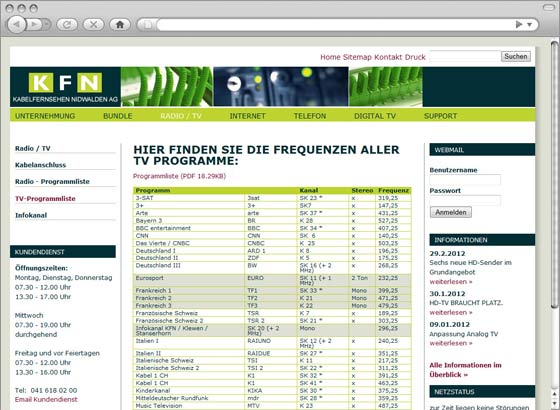This screenshot has height=410, width=560.
Task: Open the RADIO / TV menu
Action: [x=181, y=116]
